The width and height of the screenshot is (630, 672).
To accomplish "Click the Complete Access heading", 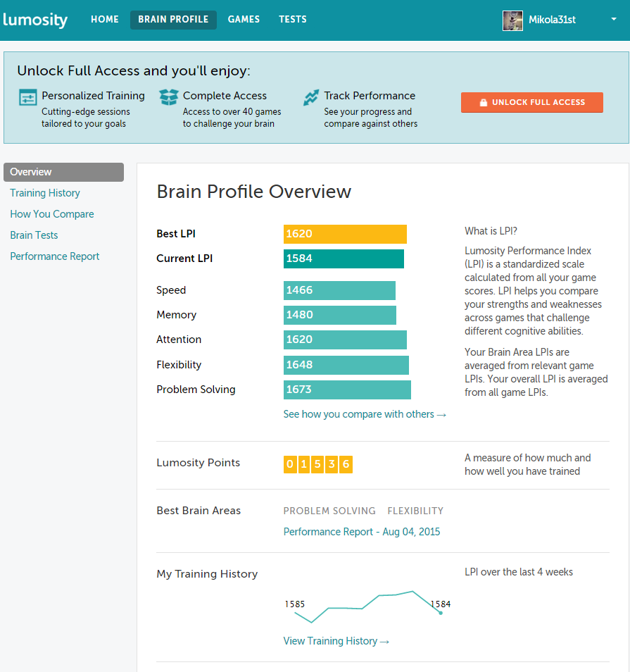I will [225, 96].
